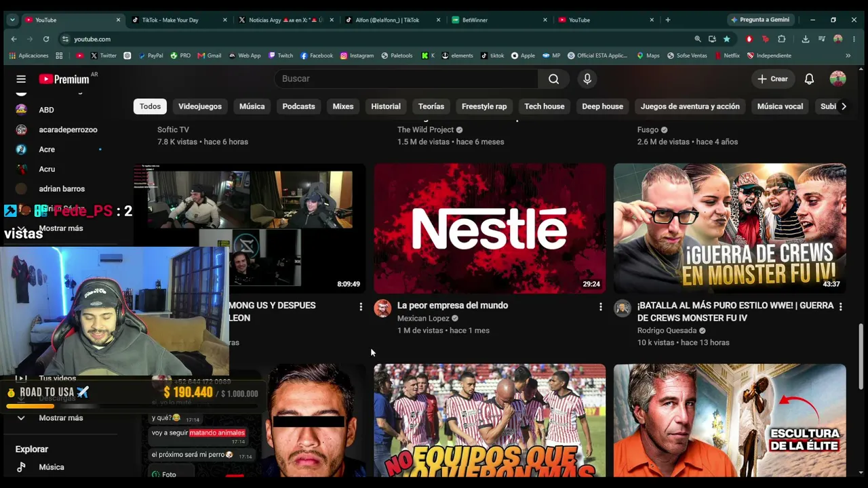868x488 pixels.
Task: Reload the current page
Action: [x=46, y=39]
